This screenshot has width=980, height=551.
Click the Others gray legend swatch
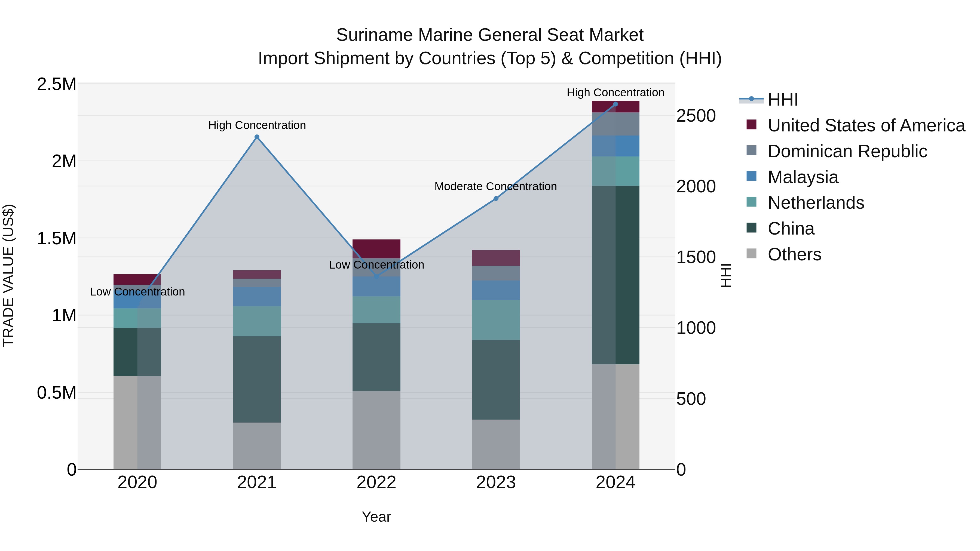pos(751,253)
